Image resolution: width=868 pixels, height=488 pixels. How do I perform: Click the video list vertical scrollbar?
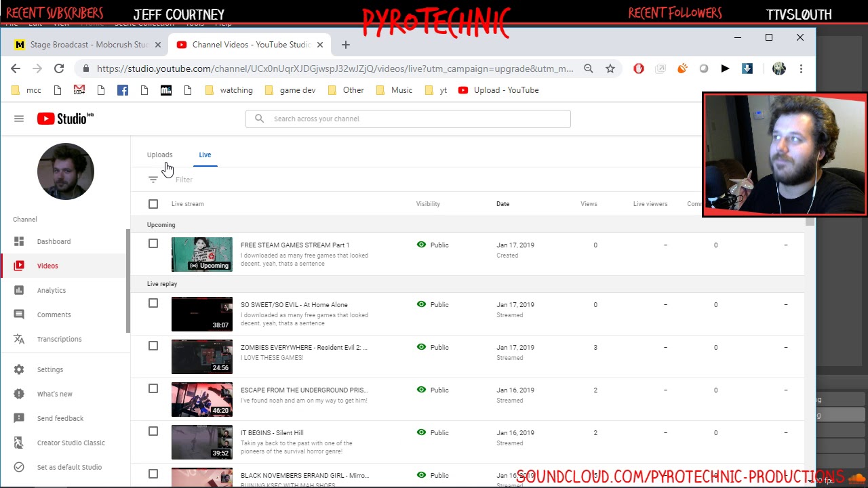pyautogui.click(x=810, y=222)
